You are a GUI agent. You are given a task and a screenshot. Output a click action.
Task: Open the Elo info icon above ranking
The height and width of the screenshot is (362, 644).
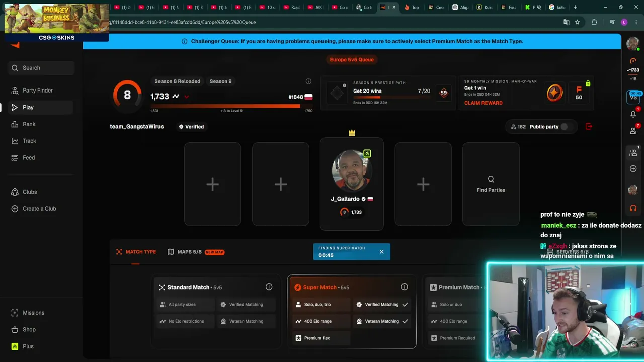click(x=308, y=81)
